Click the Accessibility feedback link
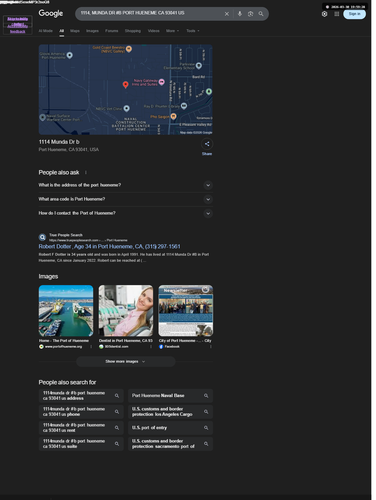376x500 pixels. coord(18,29)
